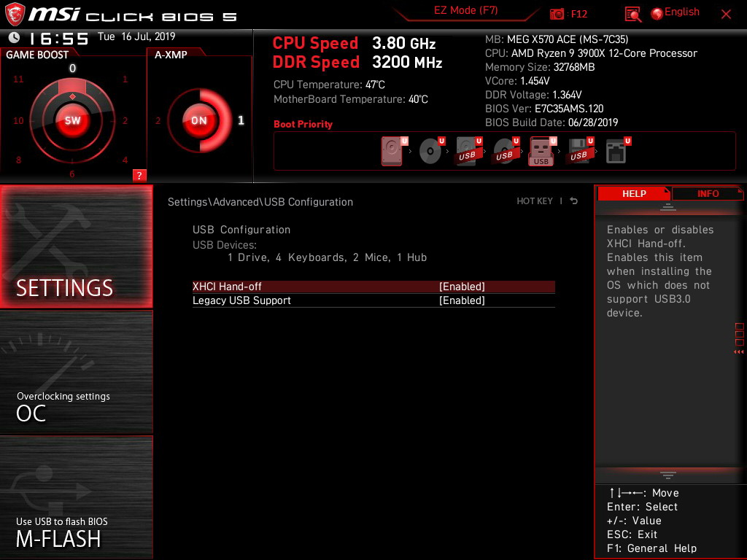This screenshot has width=747, height=560.
Task: Click the BIOS Ver E7C35AMS.120 entry
Action: click(544, 109)
